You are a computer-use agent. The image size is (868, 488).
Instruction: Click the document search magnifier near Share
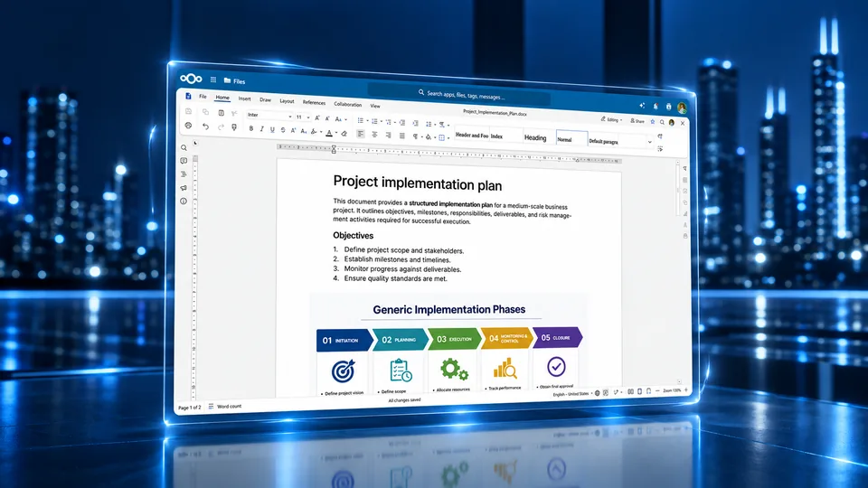coord(662,122)
